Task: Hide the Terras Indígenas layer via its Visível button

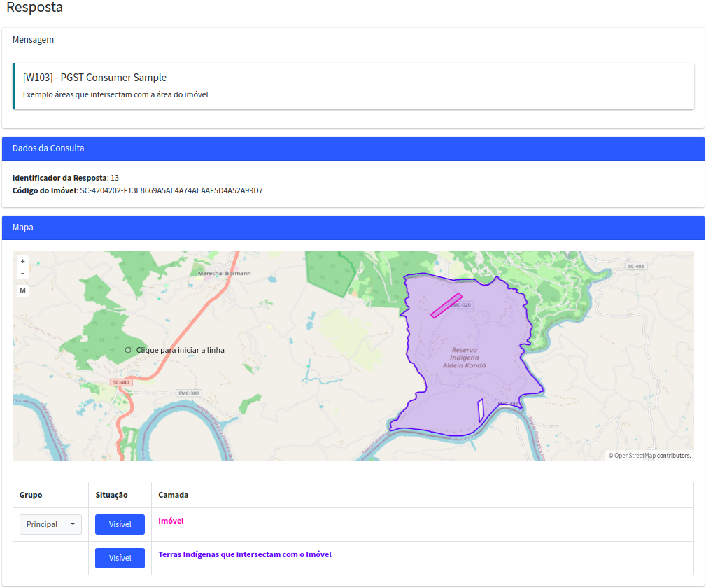Action: (x=119, y=558)
